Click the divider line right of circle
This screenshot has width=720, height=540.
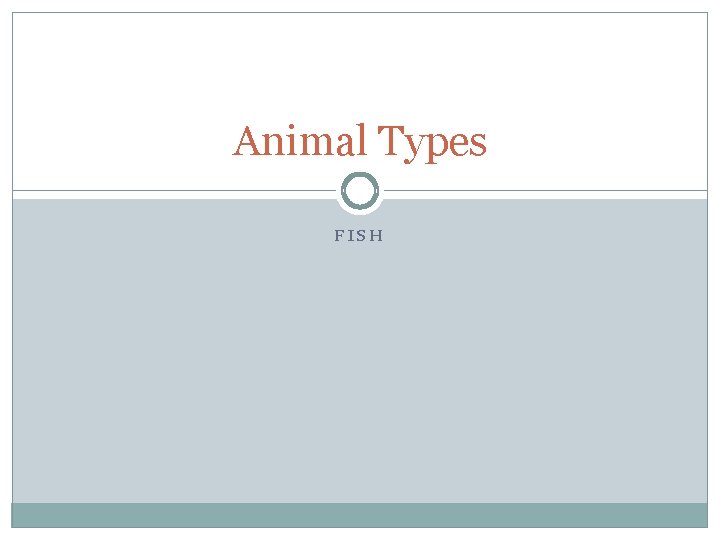[x=546, y=190]
